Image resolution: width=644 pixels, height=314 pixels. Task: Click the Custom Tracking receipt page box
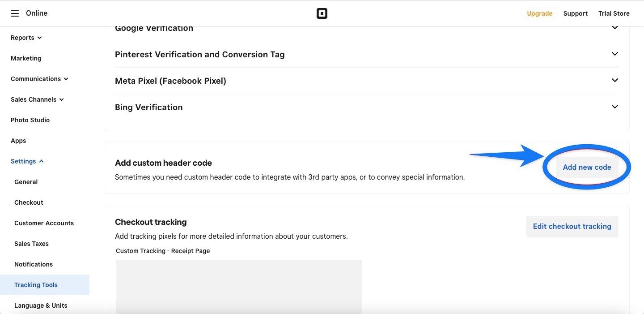(239, 287)
